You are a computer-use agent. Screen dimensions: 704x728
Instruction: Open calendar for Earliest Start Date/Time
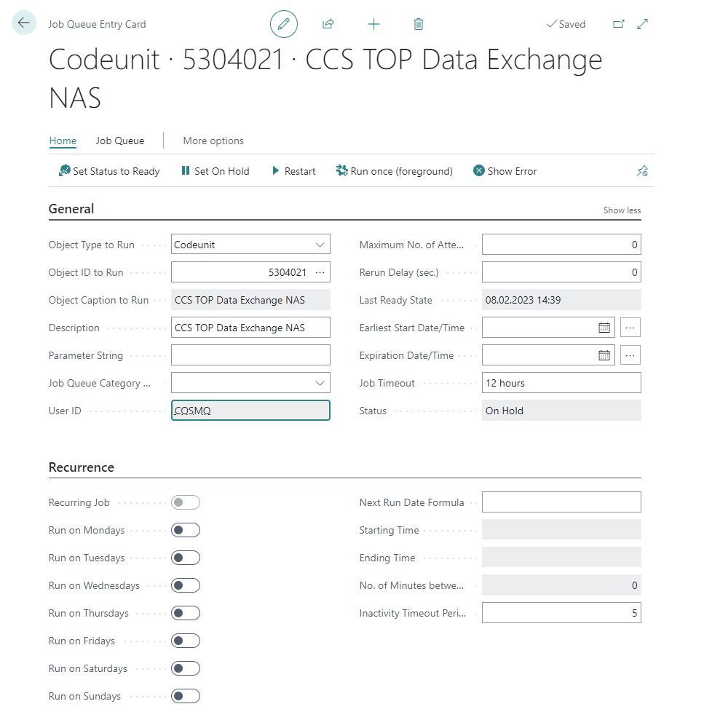(x=604, y=328)
